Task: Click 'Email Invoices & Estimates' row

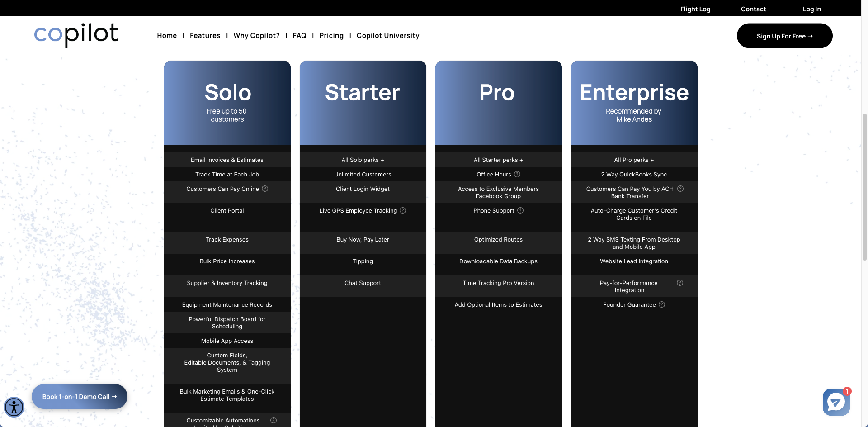Action: pos(227,160)
